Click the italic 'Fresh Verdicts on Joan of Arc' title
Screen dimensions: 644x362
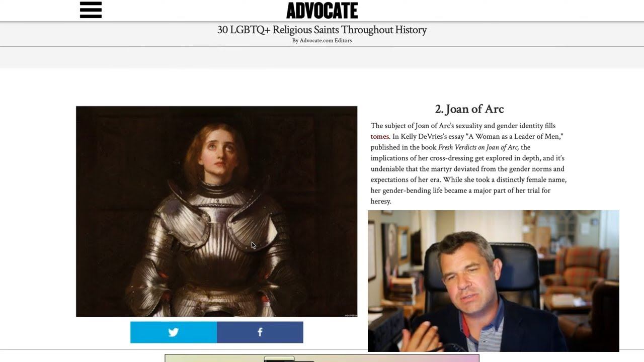[x=478, y=147]
